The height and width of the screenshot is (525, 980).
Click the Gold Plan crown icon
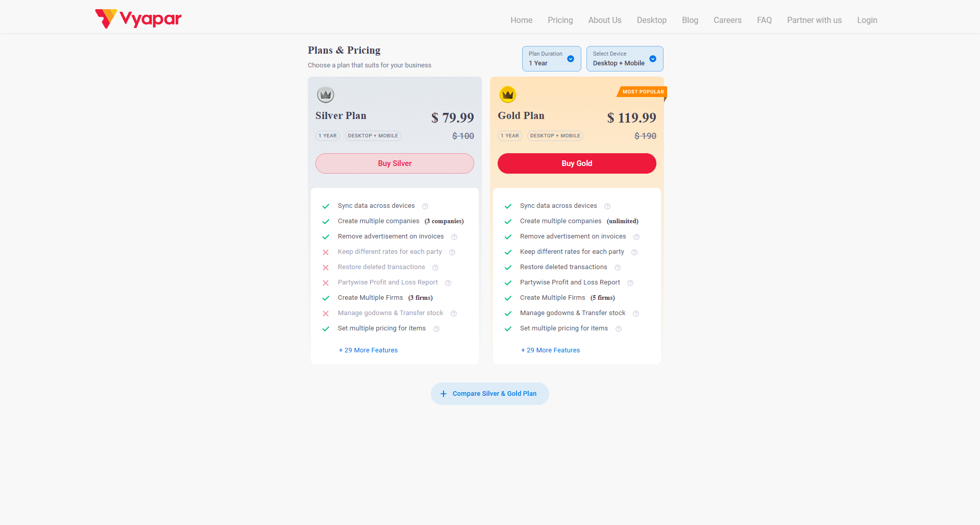click(x=508, y=94)
